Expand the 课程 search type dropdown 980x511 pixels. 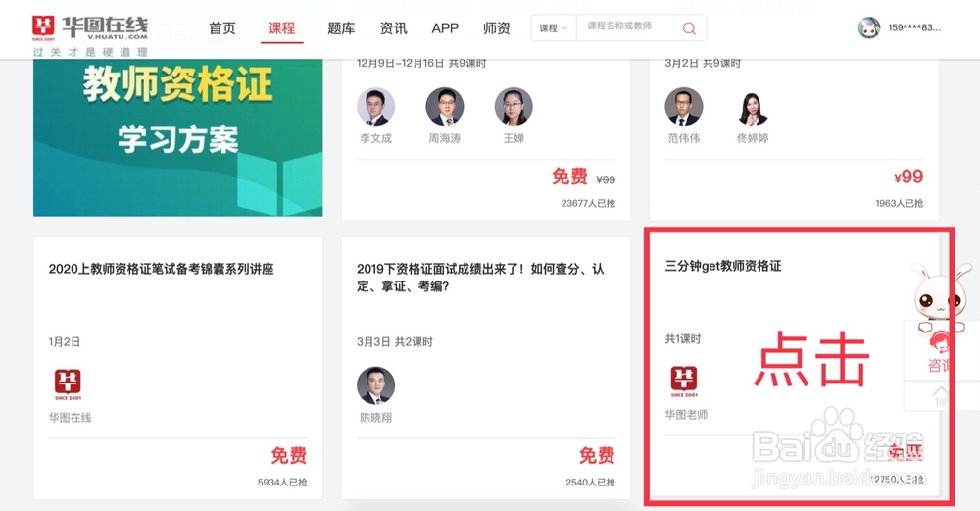[554, 28]
